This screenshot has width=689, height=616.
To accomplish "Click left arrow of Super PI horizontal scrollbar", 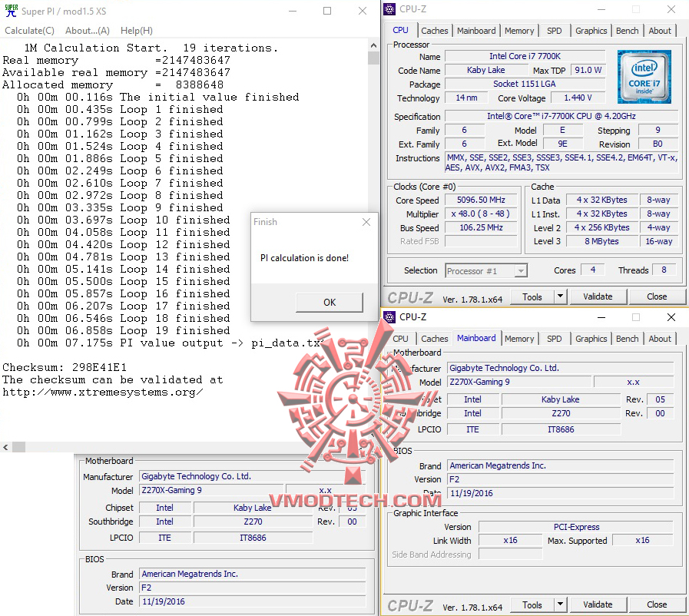I will [x=5, y=447].
